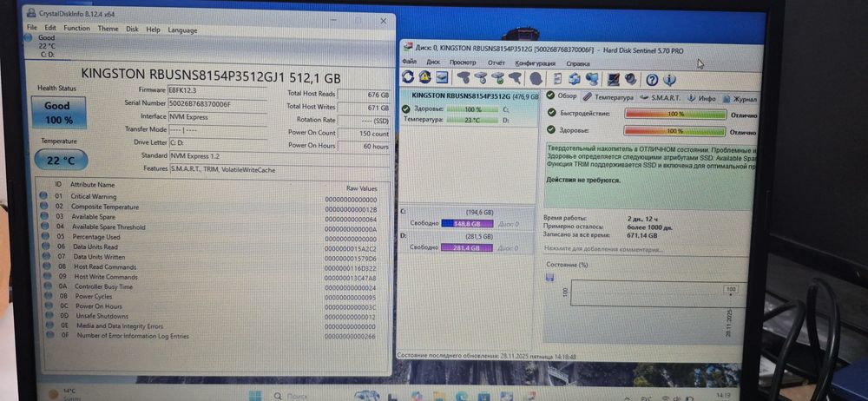
Task: Click the 22 °C temperature button
Action: click(61, 161)
